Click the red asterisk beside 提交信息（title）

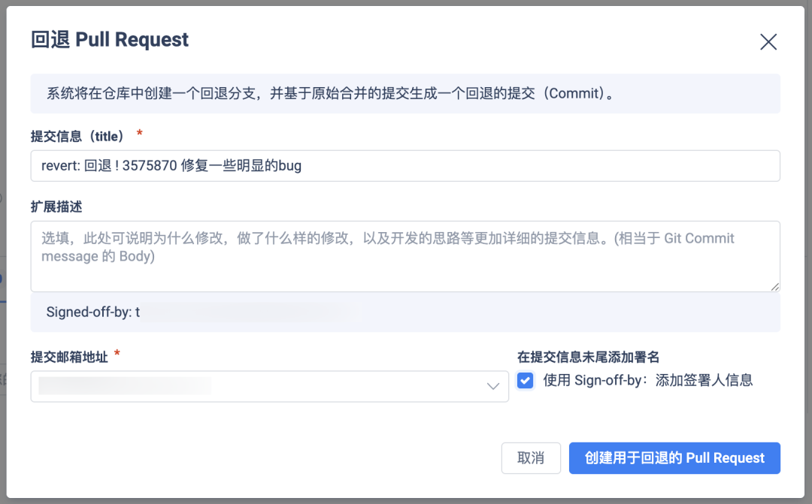(x=139, y=135)
